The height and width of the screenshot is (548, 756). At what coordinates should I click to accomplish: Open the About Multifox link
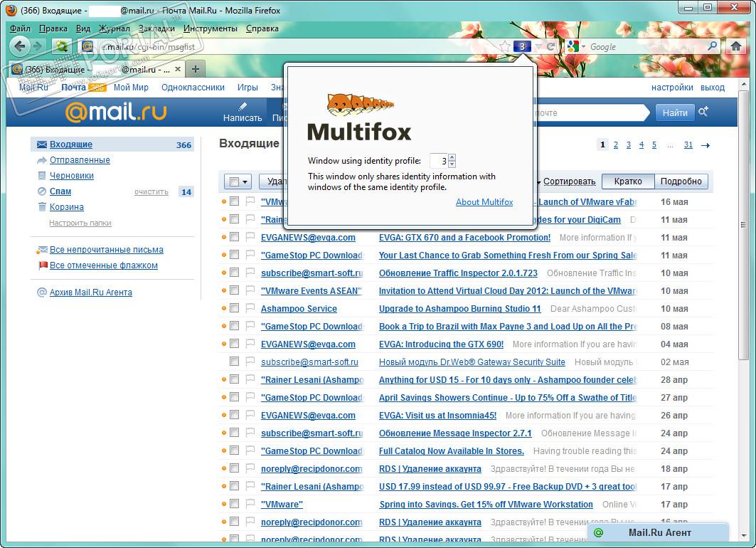(x=484, y=202)
